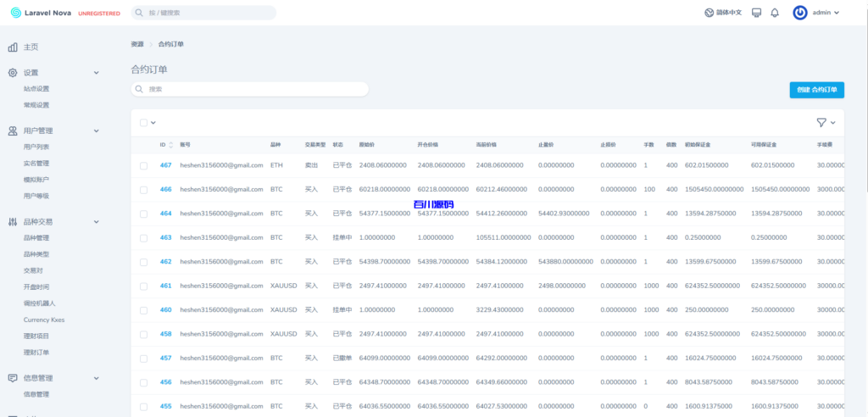Screen dimensions: 868x417
Task: Open 站点设置 in sidebar
Action: coord(36,89)
